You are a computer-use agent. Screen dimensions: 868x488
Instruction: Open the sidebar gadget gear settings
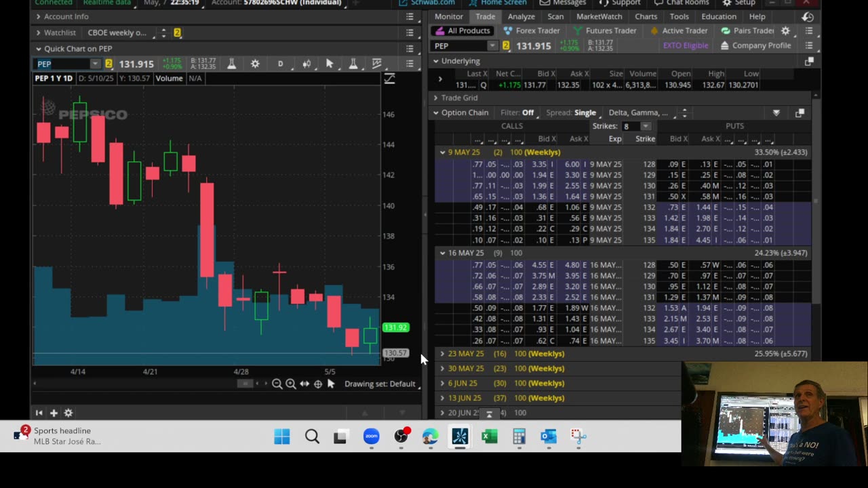click(x=68, y=413)
